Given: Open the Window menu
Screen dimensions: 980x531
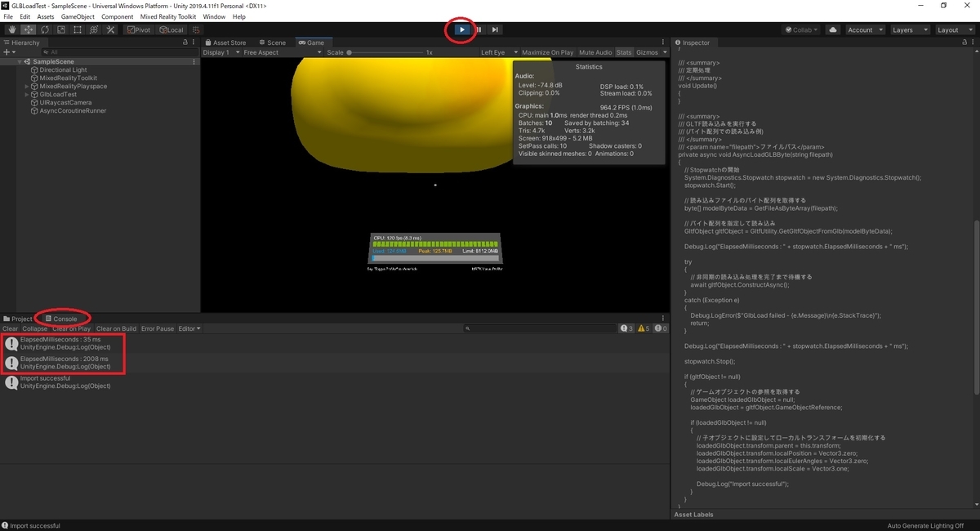Looking at the screenshot, I should coord(214,16).
